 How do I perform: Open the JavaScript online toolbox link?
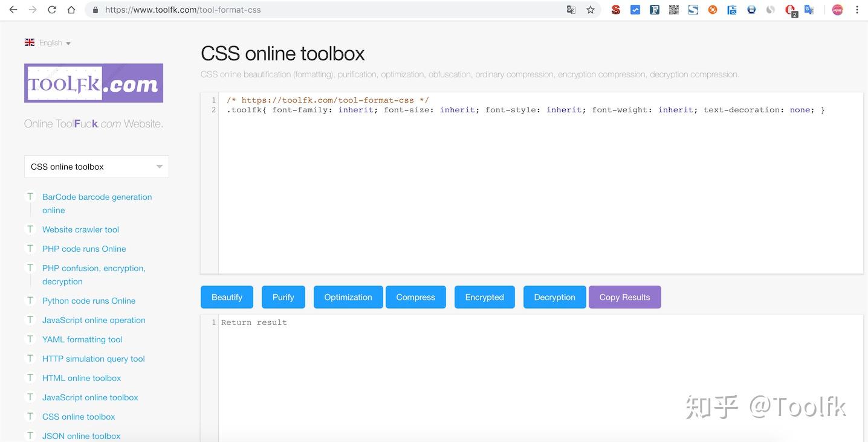(x=89, y=397)
